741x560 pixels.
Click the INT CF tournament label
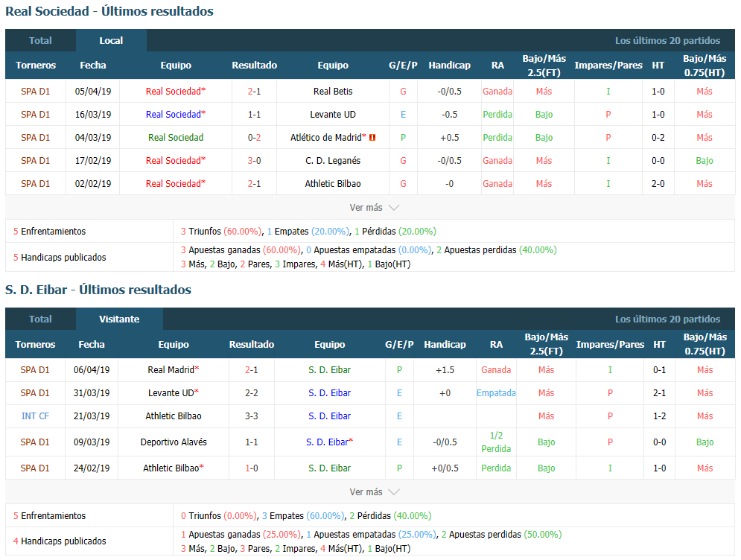click(35, 416)
